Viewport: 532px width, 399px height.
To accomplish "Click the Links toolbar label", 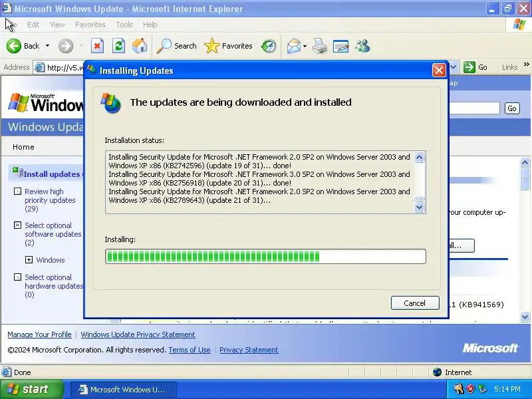I will tap(509, 67).
